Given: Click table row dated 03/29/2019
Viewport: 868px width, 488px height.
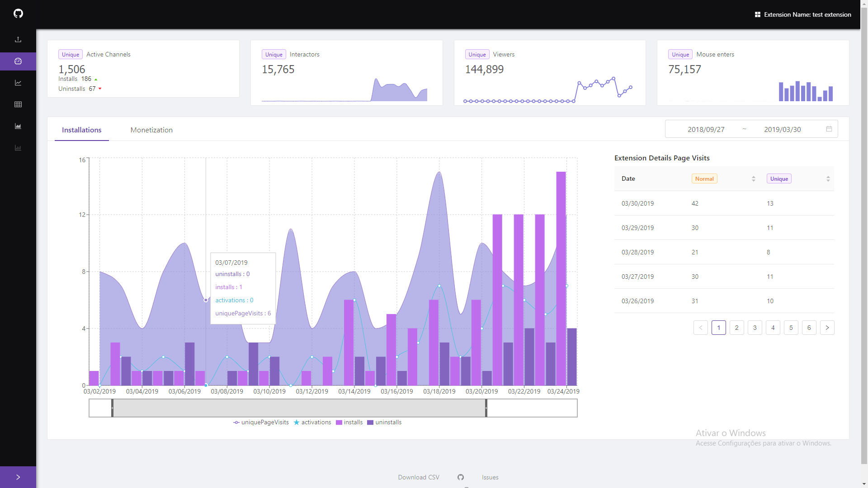Looking at the screenshot, I should (724, 228).
